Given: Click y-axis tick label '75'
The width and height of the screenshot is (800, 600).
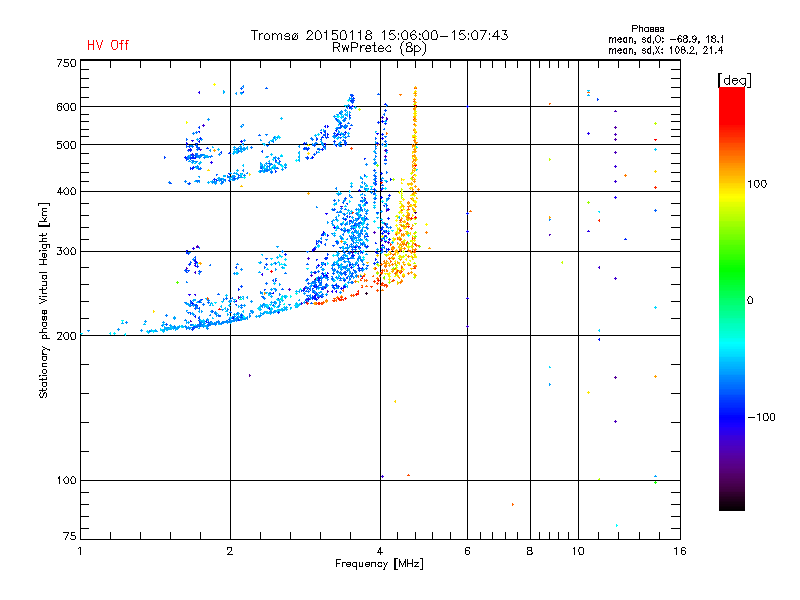Looking at the screenshot, I should (70, 536).
